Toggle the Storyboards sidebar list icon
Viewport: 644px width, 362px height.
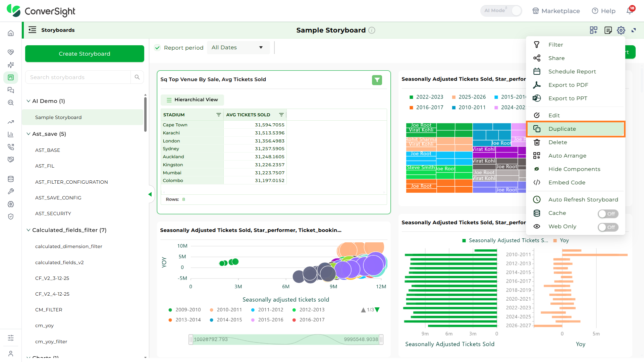tap(32, 30)
